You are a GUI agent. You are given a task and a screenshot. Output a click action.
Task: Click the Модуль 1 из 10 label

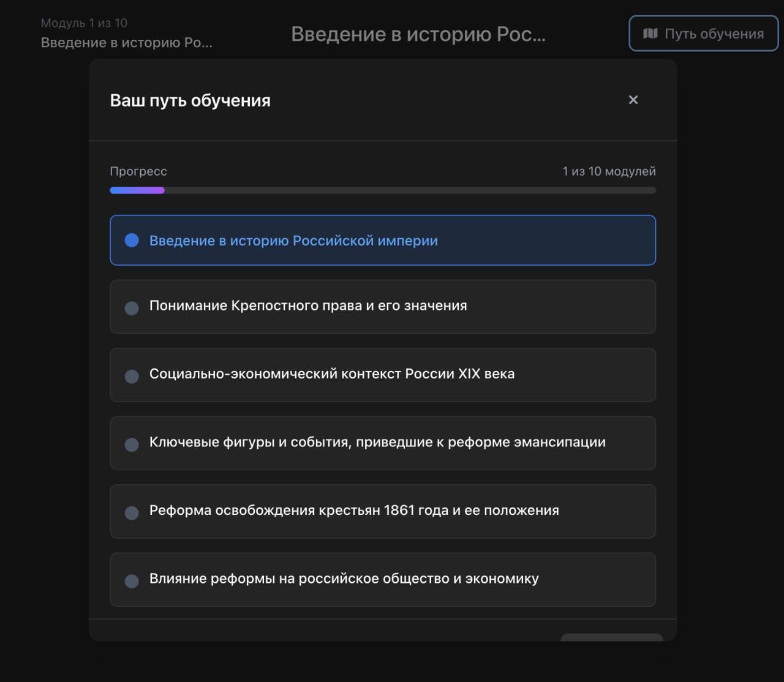click(x=84, y=23)
